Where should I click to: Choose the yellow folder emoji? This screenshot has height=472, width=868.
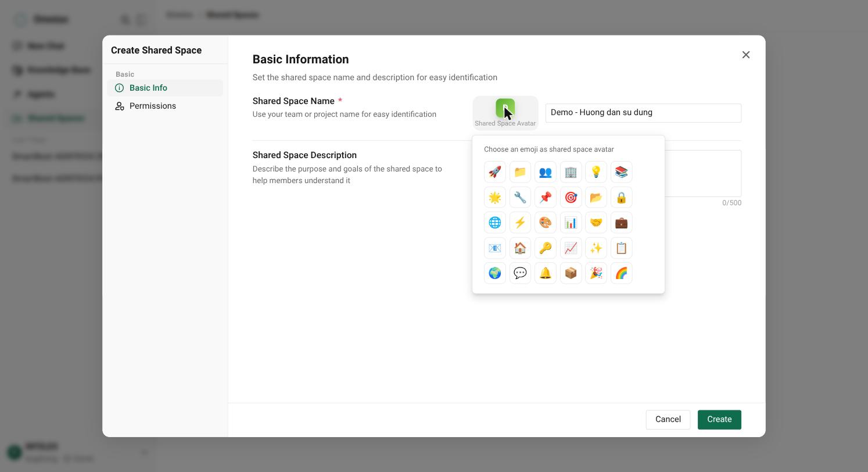[x=520, y=172]
